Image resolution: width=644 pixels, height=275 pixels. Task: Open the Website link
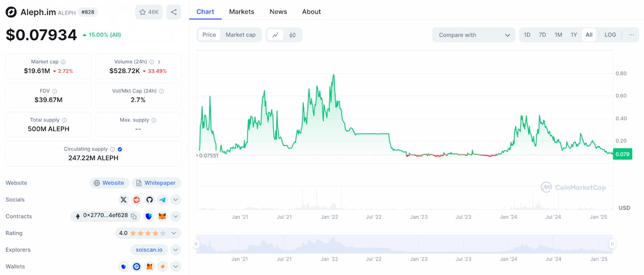coord(109,183)
